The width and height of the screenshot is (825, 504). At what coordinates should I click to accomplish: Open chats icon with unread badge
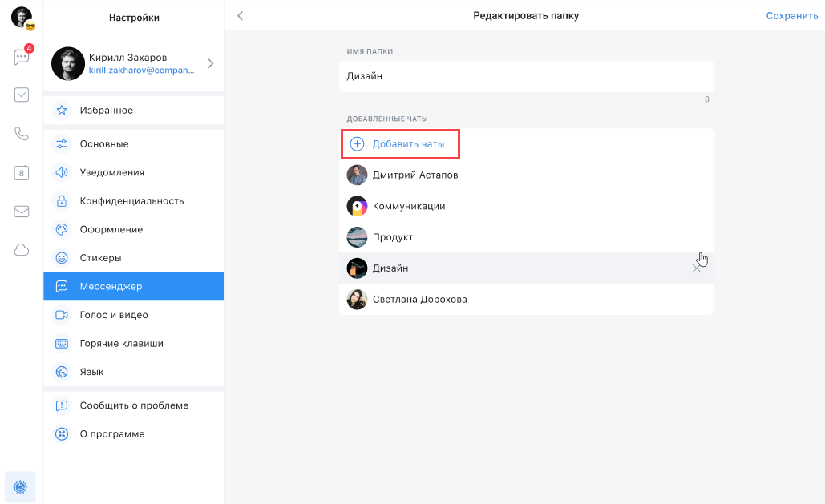[22, 58]
